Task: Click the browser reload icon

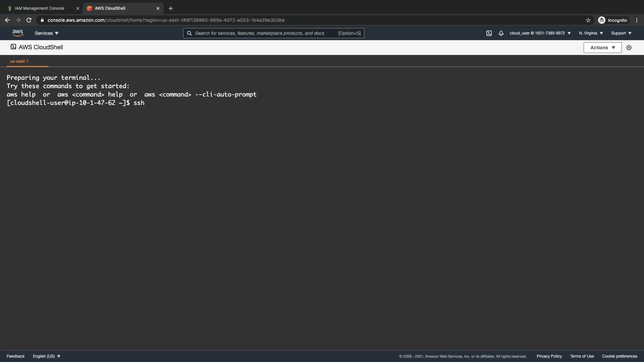Action: pyautogui.click(x=29, y=20)
